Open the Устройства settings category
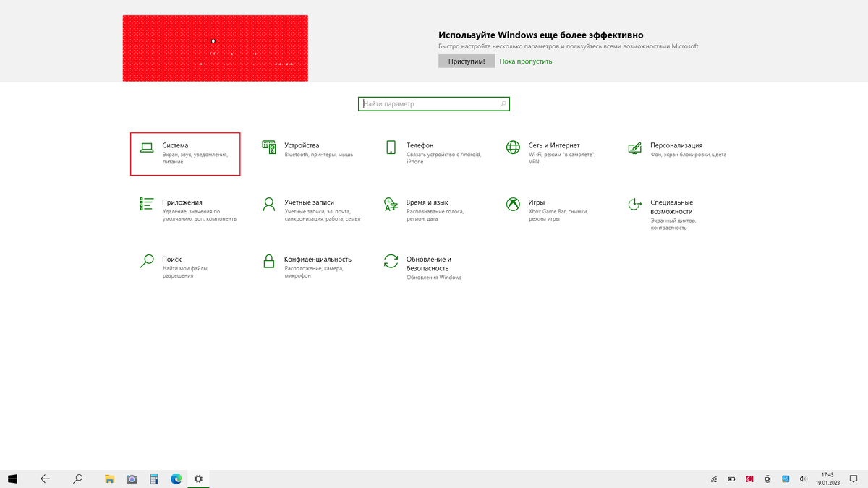868x488 pixels. point(307,150)
